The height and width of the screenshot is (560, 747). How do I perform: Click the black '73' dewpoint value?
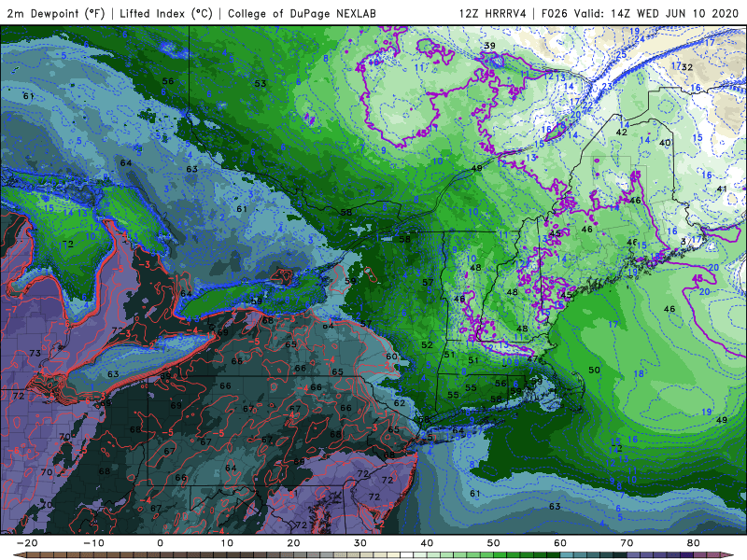tap(35, 354)
